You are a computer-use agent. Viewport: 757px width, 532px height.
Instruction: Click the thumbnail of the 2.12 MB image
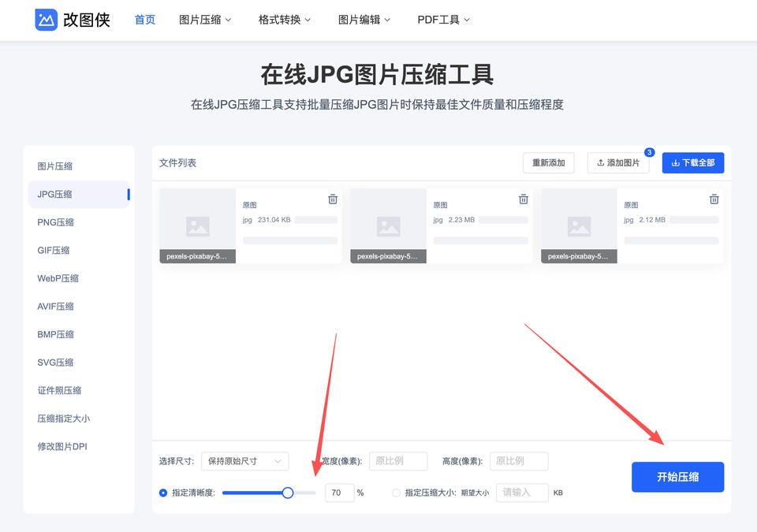pyautogui.click(x=579, y=226)
